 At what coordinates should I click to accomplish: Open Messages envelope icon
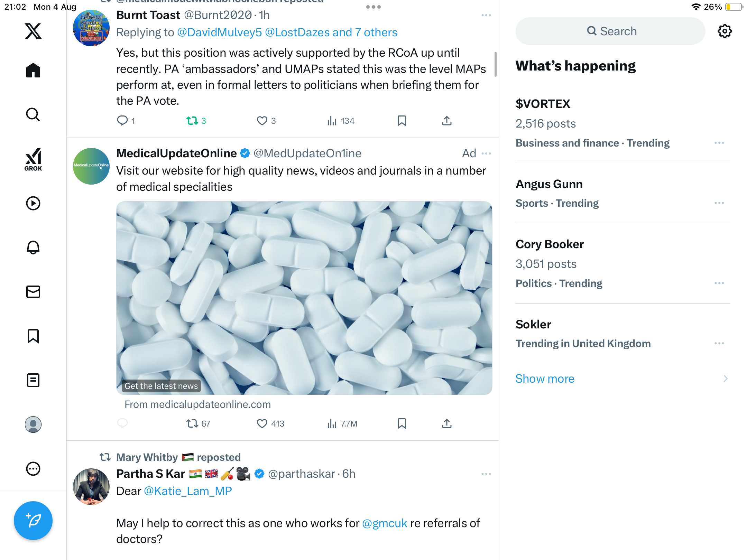[33, 292]
